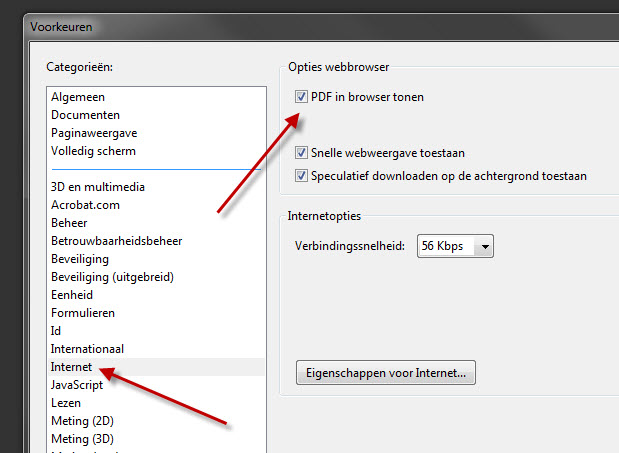The width and height of the screenshot is (619, 453).
Task: Open the Paginaweergave category
Action: point(94,133)
